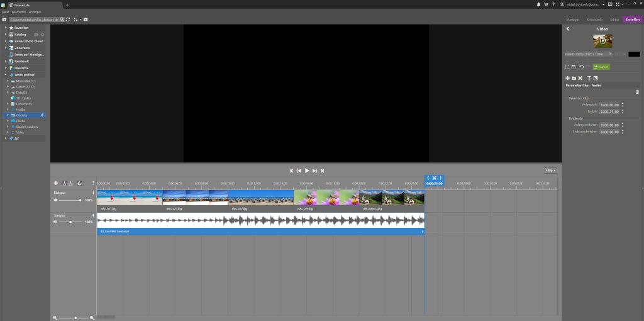
Task: Add a new track with timeline plus icon
Action: click(x=56, y=183)
